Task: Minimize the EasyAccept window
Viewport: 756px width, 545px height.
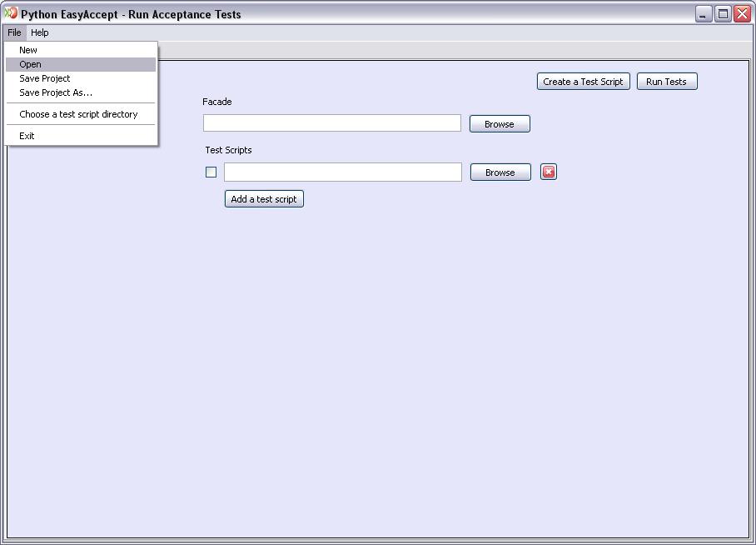Action: [704, 14]
